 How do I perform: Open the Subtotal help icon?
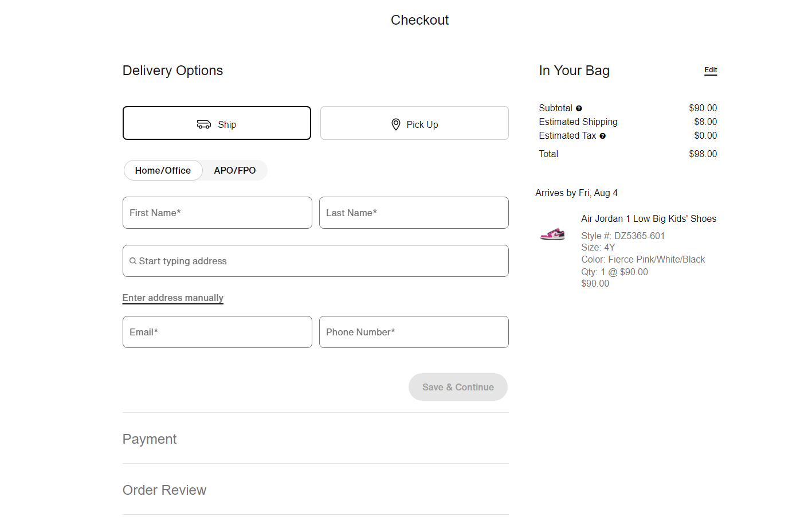(x=579, y=108)
